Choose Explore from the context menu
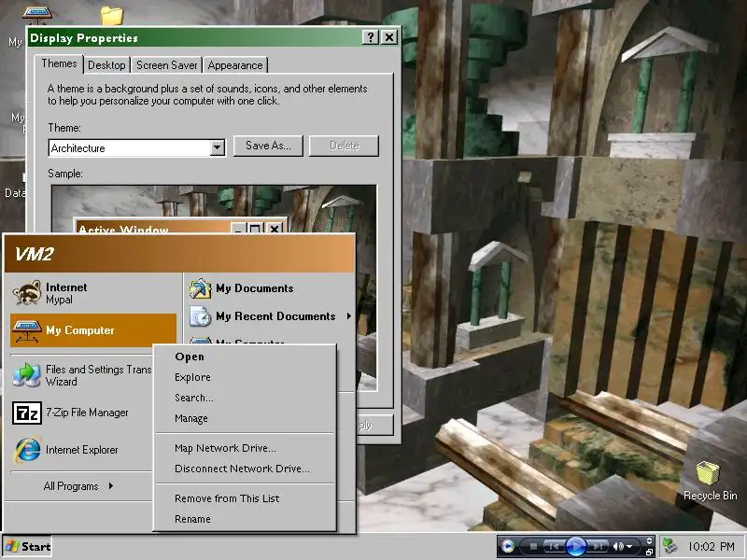The height and width of the screenshot is (560, 747). pyautogui.click(x=245, y=377)
